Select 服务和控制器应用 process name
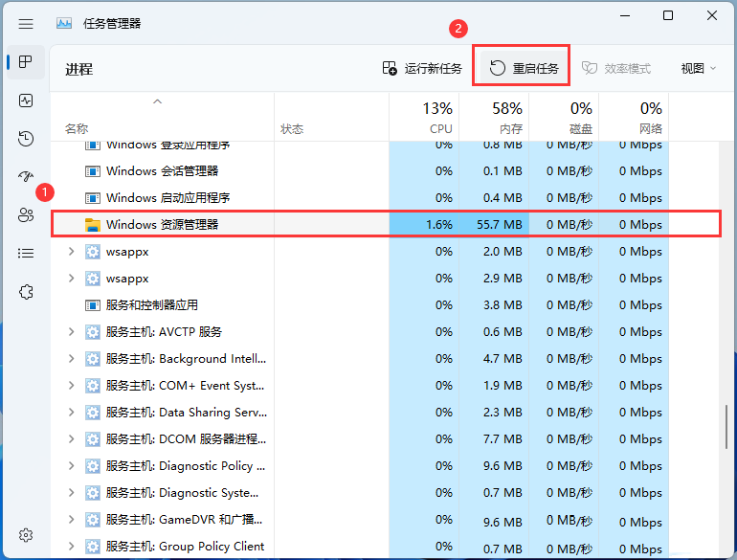The height and width of the screenshot is (560, 737). tap(152, 305)
